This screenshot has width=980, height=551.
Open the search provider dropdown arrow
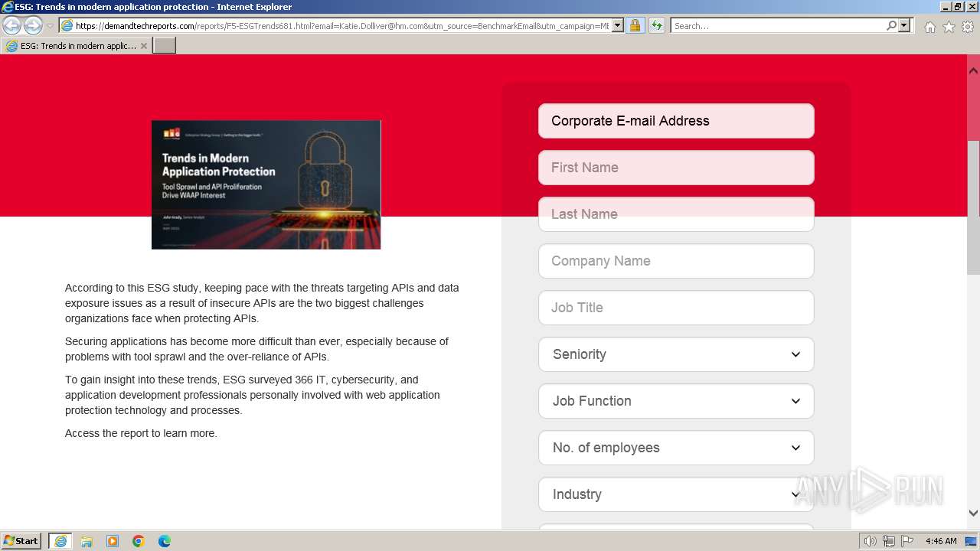[904, 26]
